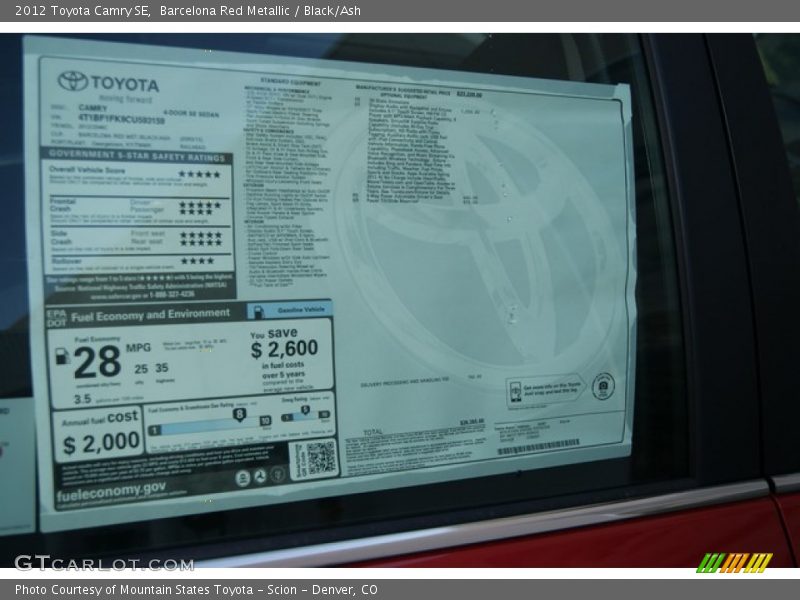The width and height of the screenshot is (800, 600).
Task: Click the fuel pump icon beside 28 MPG
Action: click(62, 355)
